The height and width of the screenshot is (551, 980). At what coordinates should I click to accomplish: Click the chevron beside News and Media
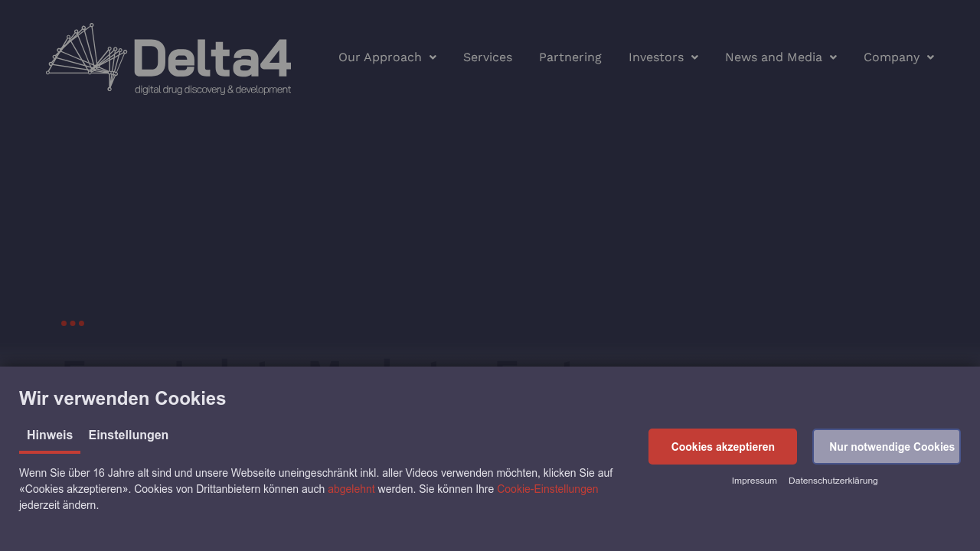pyautogui.click(x=833, y=57)
